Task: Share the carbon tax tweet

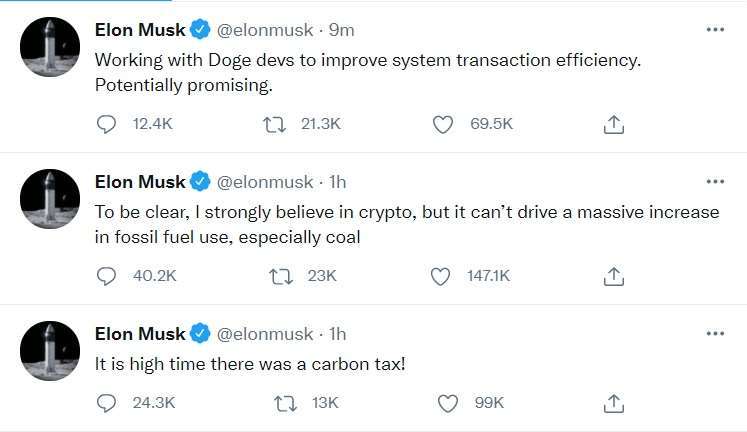Action: click(614, 403)
